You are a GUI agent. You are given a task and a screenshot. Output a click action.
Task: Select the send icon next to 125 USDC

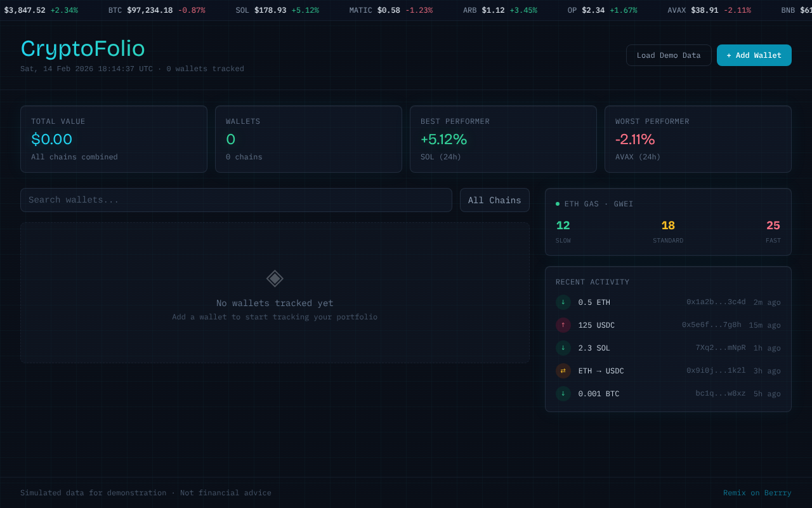click(563, 325)
